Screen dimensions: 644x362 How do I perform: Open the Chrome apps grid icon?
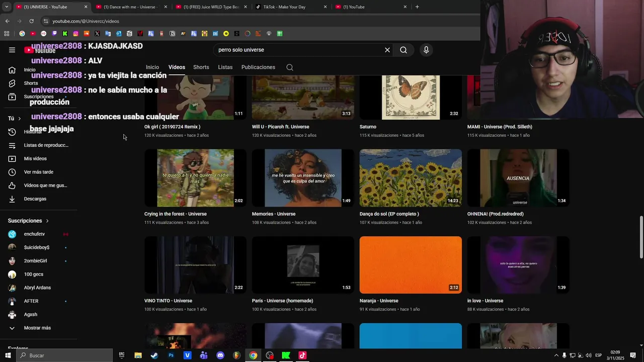[x=7, y=34]
